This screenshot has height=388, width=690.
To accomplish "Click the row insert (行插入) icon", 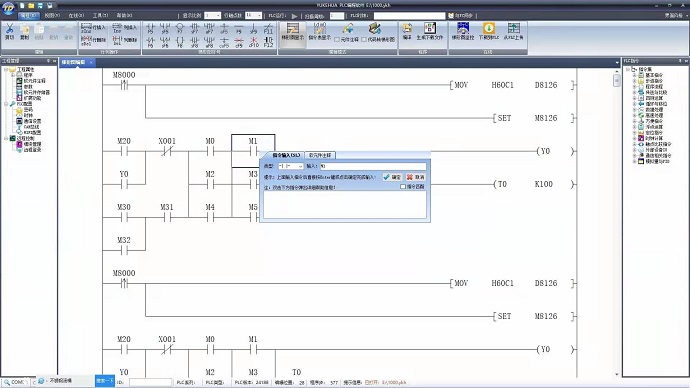I will (x=86, y=28).
